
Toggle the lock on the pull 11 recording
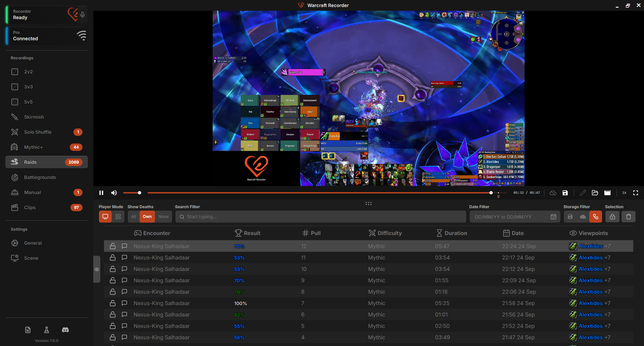[113, 257]
